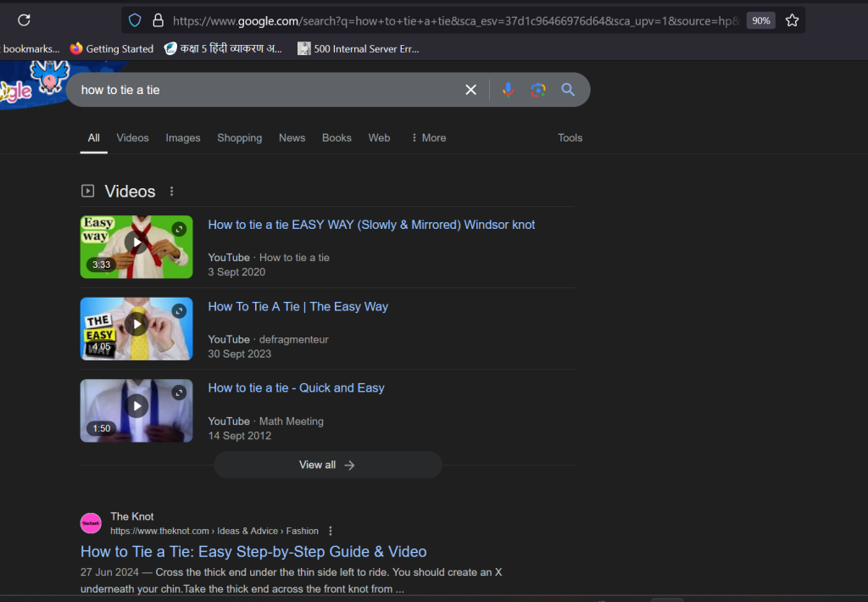Open the tracking protection shield icon
868x602 pixels.
pyautogui.click(x=135, y=20)
